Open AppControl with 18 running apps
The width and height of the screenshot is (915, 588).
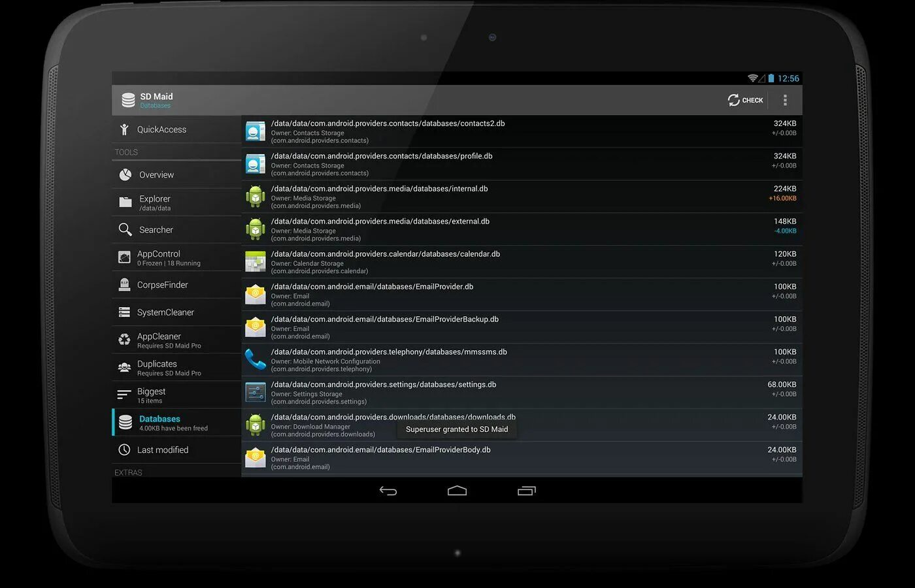pos(176,257)
